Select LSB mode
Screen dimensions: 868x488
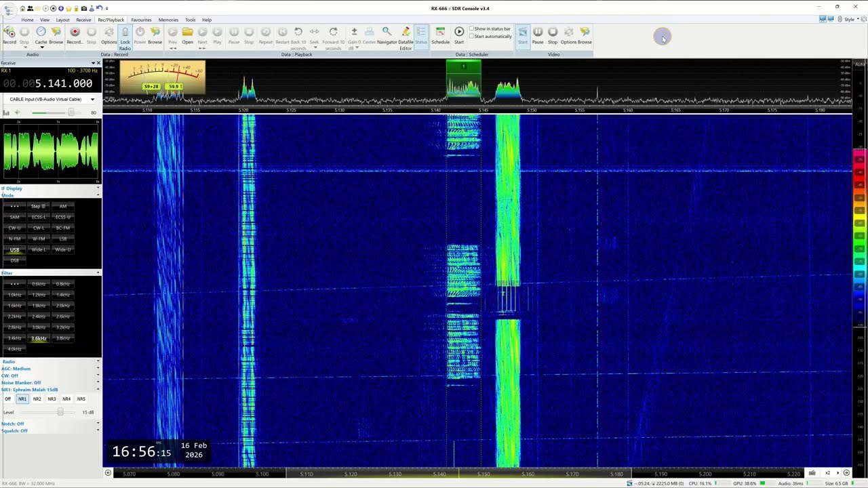tap(63, 239)
